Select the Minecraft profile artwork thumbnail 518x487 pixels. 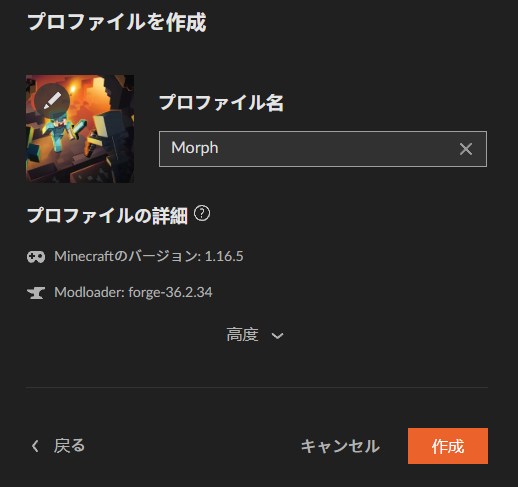80,129
